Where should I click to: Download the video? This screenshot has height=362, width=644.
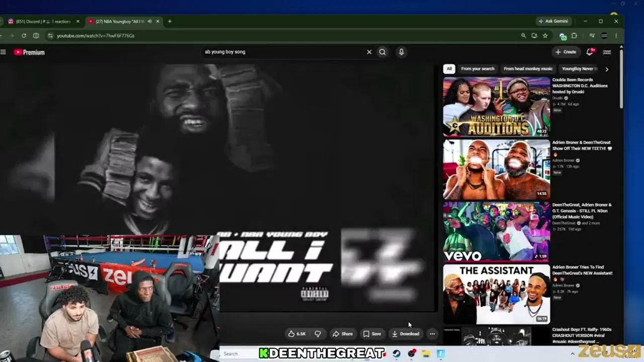click(406, 334)
